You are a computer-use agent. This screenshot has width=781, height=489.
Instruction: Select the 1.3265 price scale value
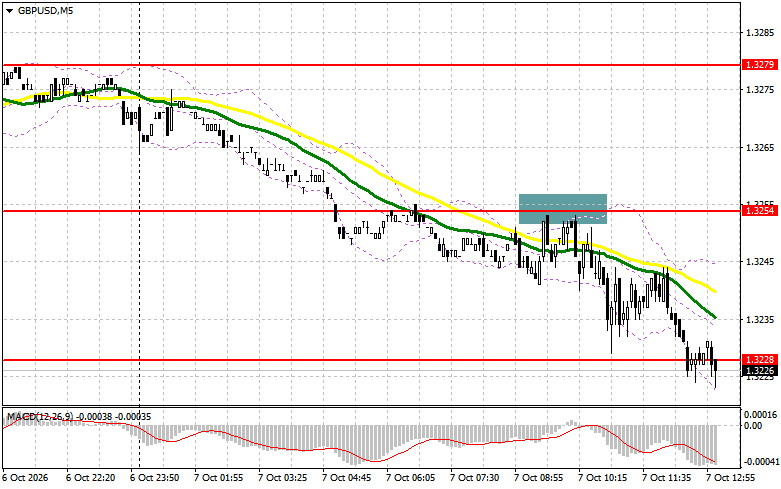coord(761,147)
